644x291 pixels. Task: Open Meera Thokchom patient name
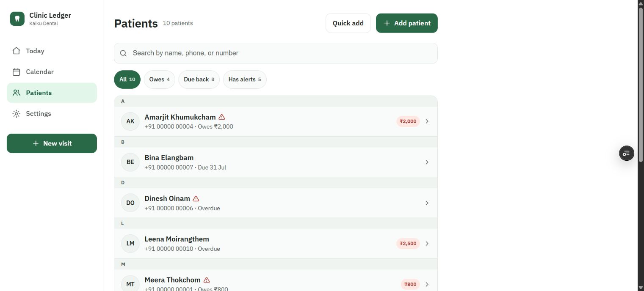172,280
